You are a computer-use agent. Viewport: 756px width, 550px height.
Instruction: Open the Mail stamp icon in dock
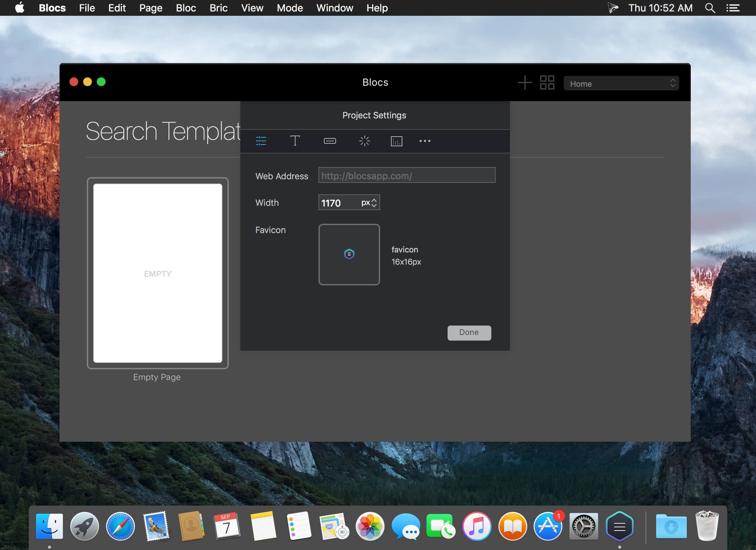coord(156,526)
